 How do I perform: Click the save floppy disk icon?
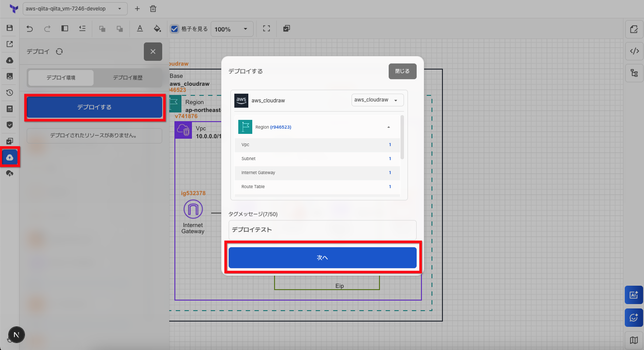tap(10, 28)
